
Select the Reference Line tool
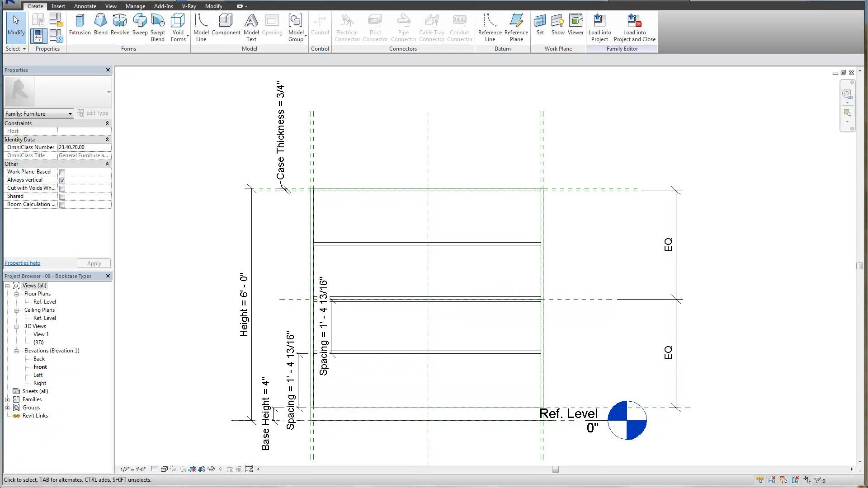(x=489, y=26)
